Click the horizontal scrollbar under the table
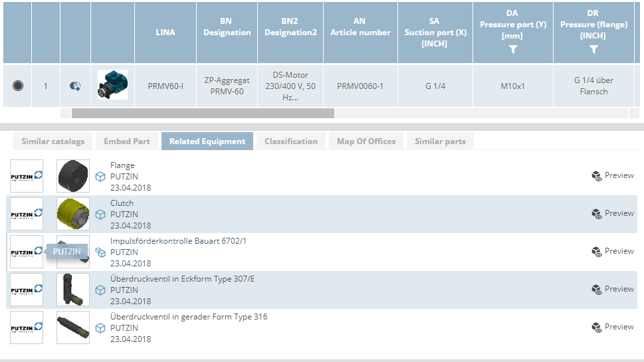 coord(203,113)
